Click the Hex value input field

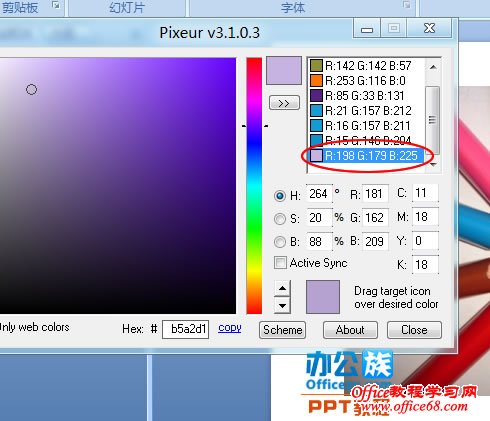(x=185, y=329)
